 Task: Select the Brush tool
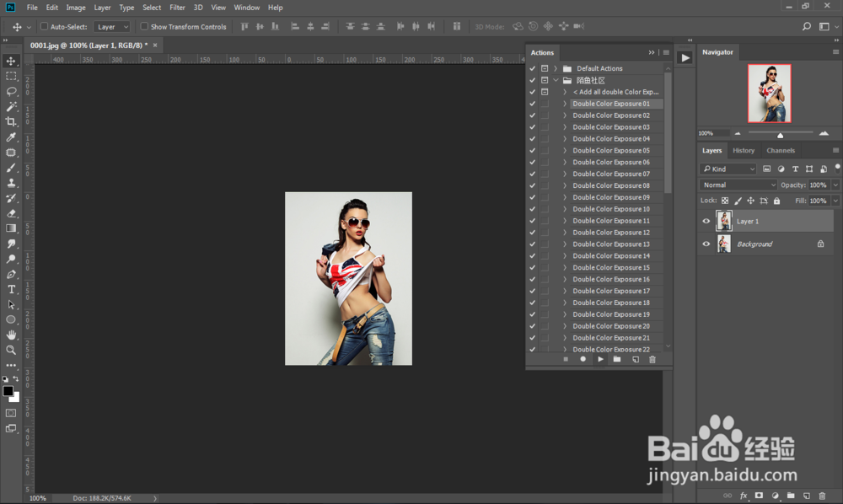pos(11,168)
